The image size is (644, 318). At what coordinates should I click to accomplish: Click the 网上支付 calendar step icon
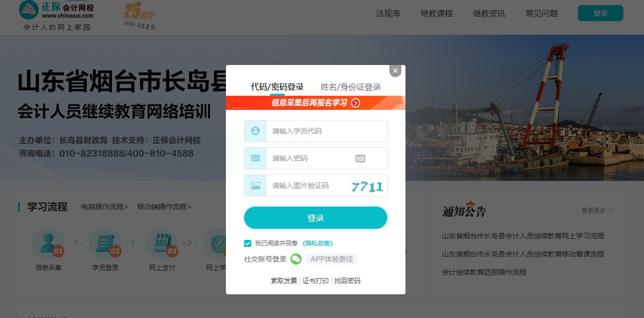tap(162, 244)
